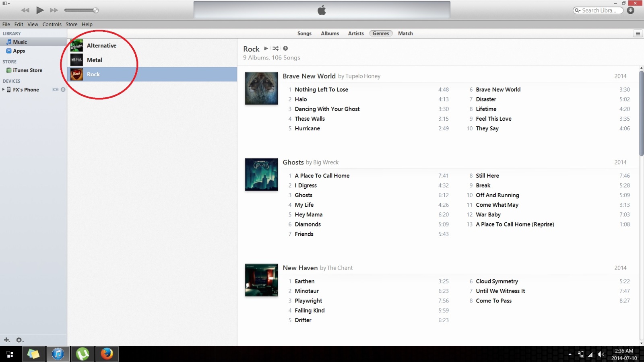Shuffle the Rock genre songs
The width and height of the screenshot is (644, 362).
point(275,48)
